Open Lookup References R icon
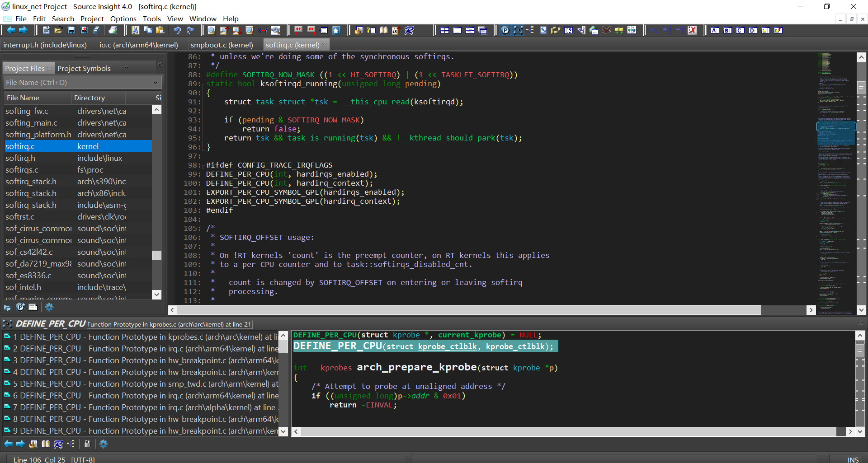Screen dimensions: 868x463 [x=409, y=30]
